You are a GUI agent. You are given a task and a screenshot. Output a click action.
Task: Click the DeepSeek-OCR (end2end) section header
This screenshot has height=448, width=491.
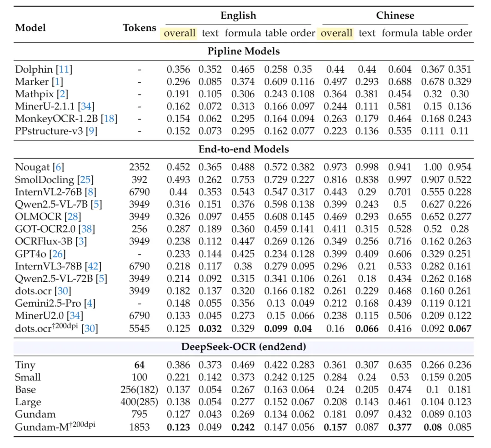coord(243,347)
